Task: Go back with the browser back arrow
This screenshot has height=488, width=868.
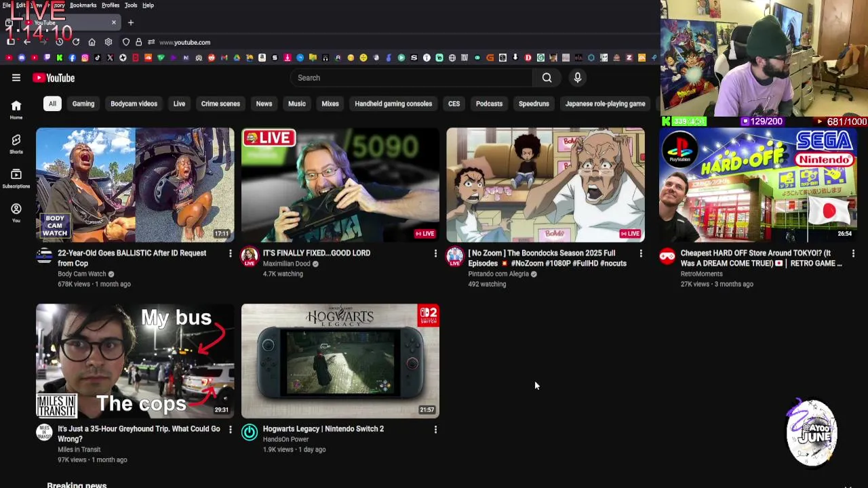Action: click(x=27, y=42)
